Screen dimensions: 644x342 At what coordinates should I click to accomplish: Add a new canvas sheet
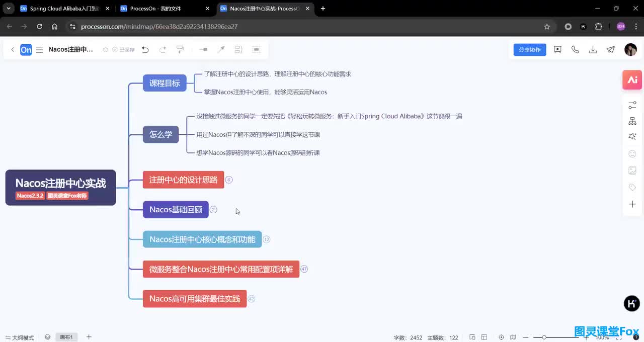coord(89,337)
